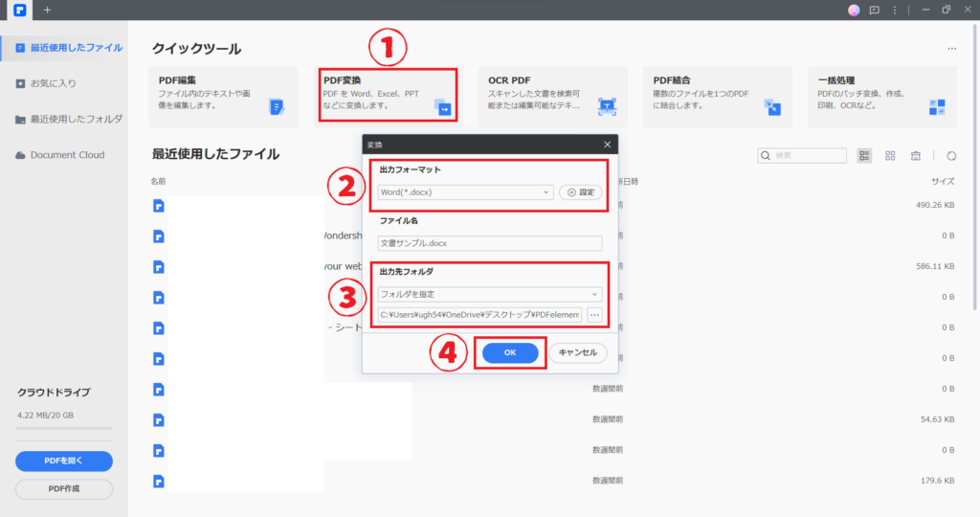Click the キャンセル button

(x=577, y=352)
